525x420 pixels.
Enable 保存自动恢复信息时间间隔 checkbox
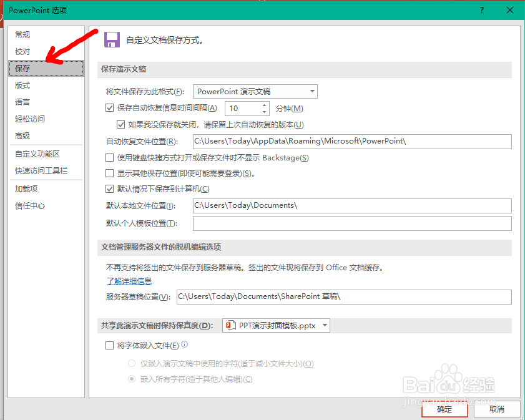tap(109, 108)
